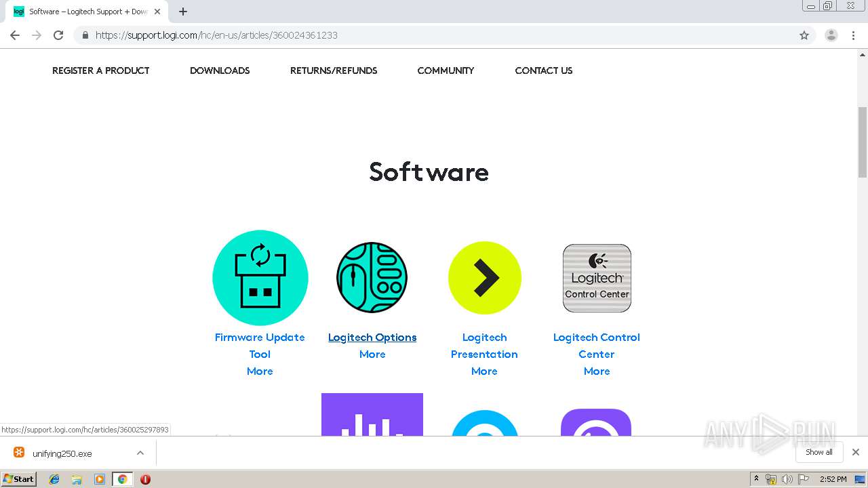Click More under Logitech Control Center
Viewport: 868px width, 488px height.
tap(597, 371)
